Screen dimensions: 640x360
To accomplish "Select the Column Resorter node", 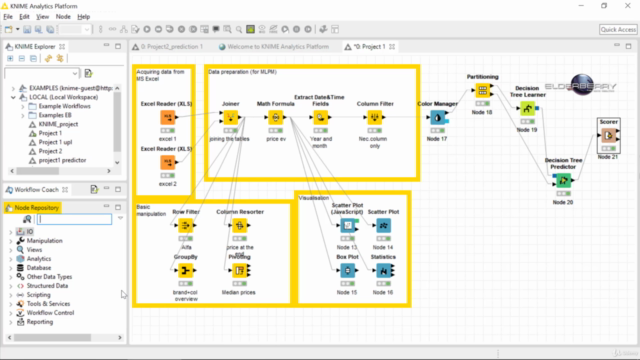I will (240, 225).
